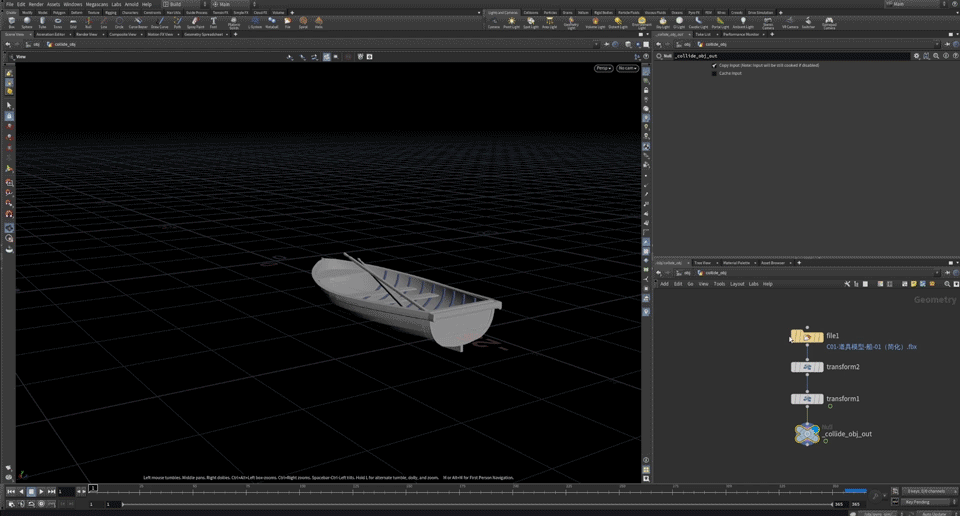Open the network editor Layout menu
The image size is (960, 516).
[737, 284]
